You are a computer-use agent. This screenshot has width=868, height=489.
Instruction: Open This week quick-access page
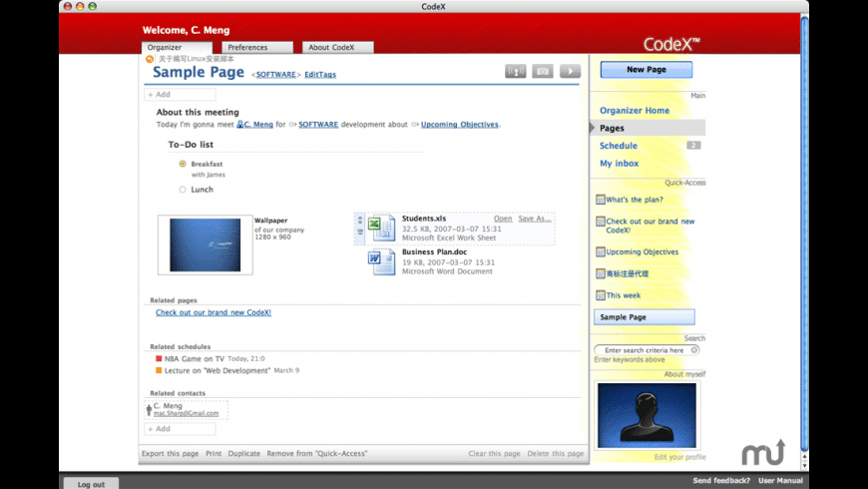click(x=624, y=295)
